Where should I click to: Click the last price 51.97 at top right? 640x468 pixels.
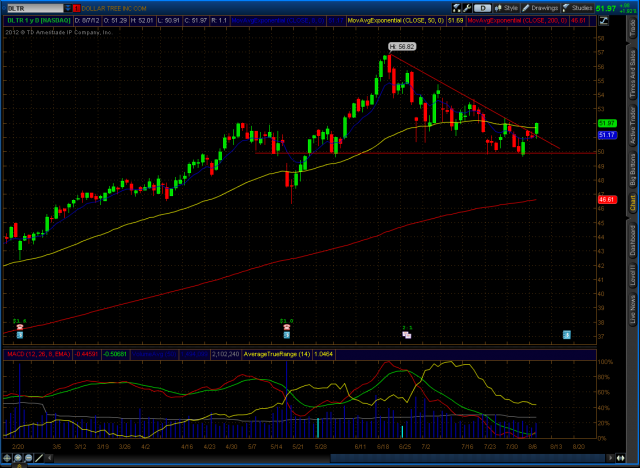click(606, 9)
